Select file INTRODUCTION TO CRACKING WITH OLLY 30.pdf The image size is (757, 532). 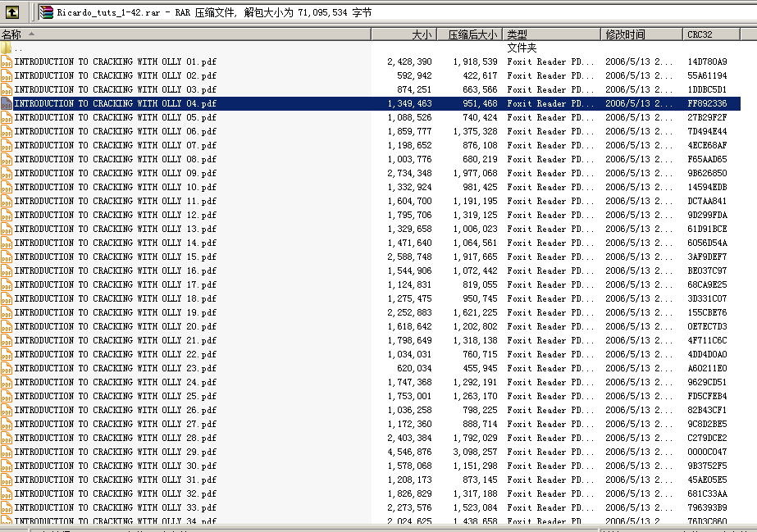point(116,466)
